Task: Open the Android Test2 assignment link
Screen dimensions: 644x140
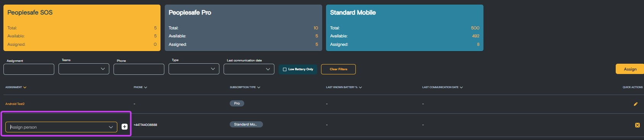Action: [x=15, y=104]
